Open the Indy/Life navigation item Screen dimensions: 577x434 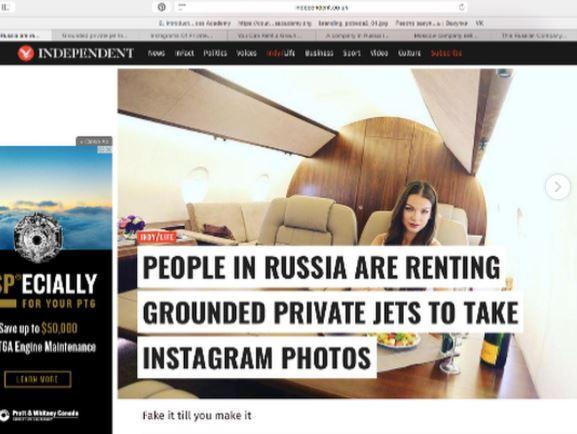281,53
